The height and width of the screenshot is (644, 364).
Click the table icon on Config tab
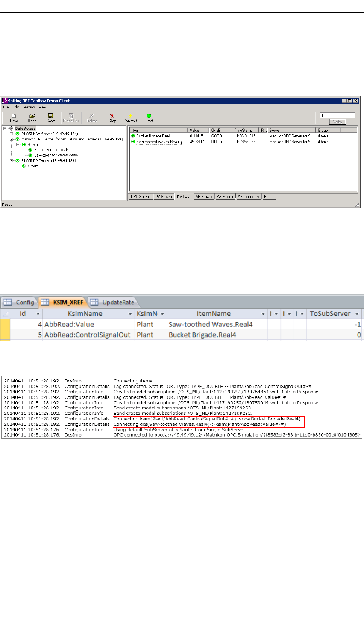tap(8, 302)
